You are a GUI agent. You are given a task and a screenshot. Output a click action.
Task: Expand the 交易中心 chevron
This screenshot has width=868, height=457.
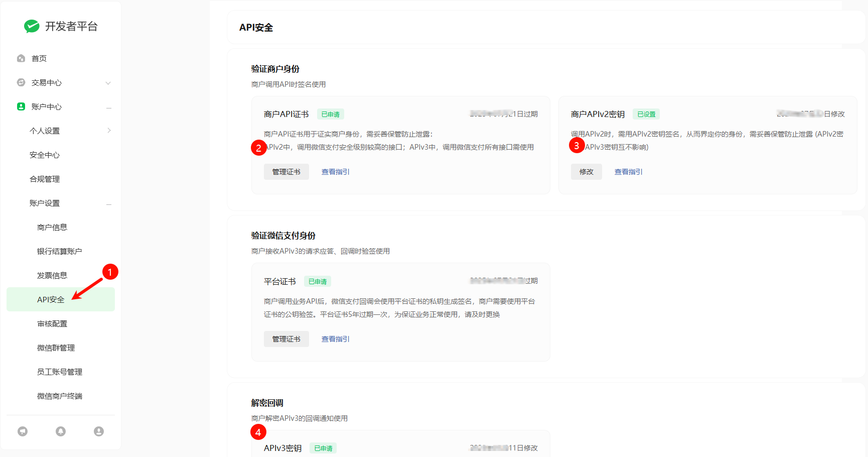point(108,83)
